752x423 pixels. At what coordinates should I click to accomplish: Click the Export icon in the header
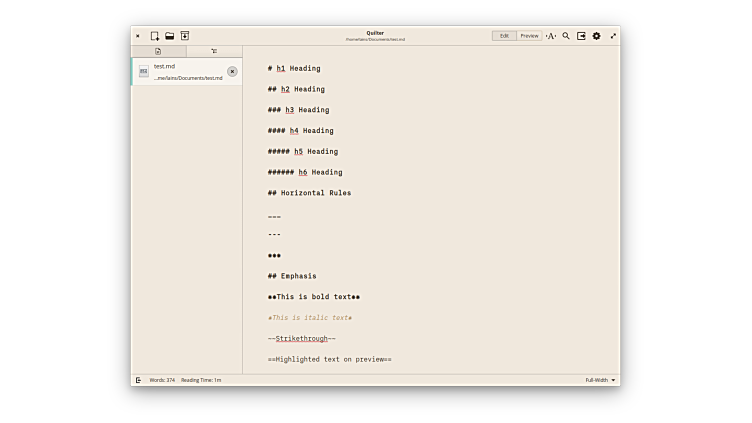click(581, 36)
